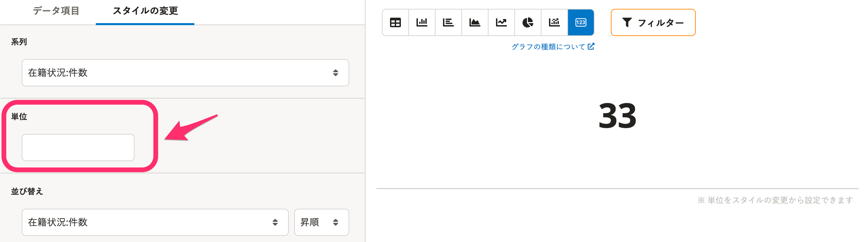Select the horizontal bar chart icon
868x242 pixels.
448,22
